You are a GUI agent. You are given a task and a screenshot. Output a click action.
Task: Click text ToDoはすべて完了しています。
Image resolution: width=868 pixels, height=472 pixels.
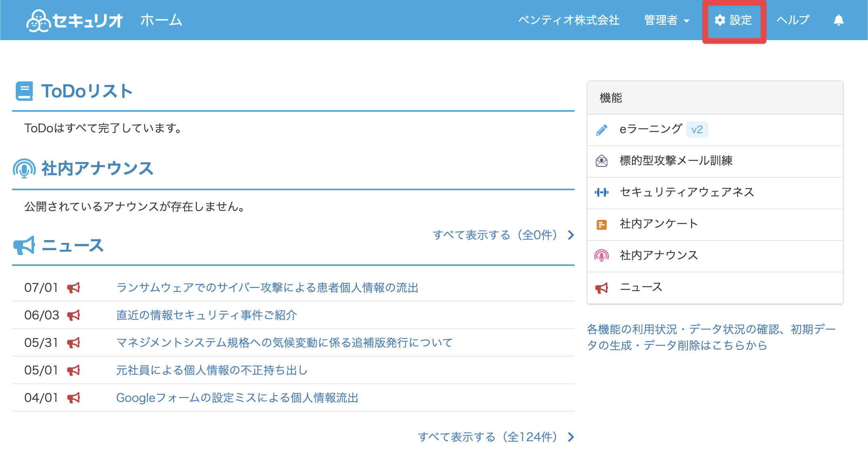103,128
